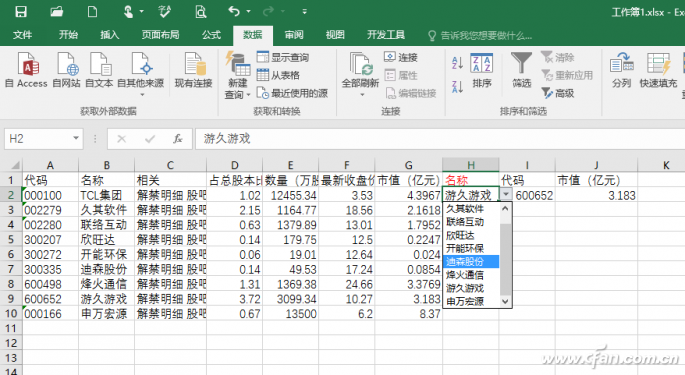Click 清除 clear filter
Image resolution: width=685 pixels, height=375 pixels.
(557, 57)
